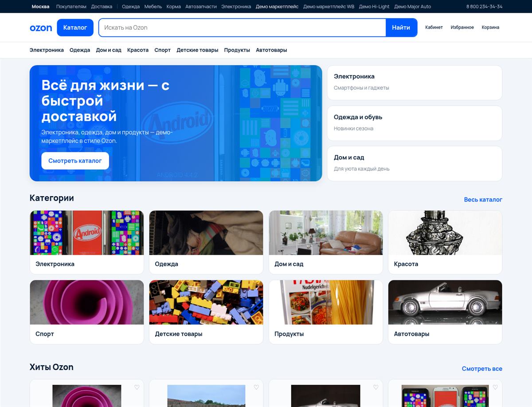This screenshot has width=532, height=407.
Task: Focus the Искать на Ozon search field
Action: click(x=242, y=28)
